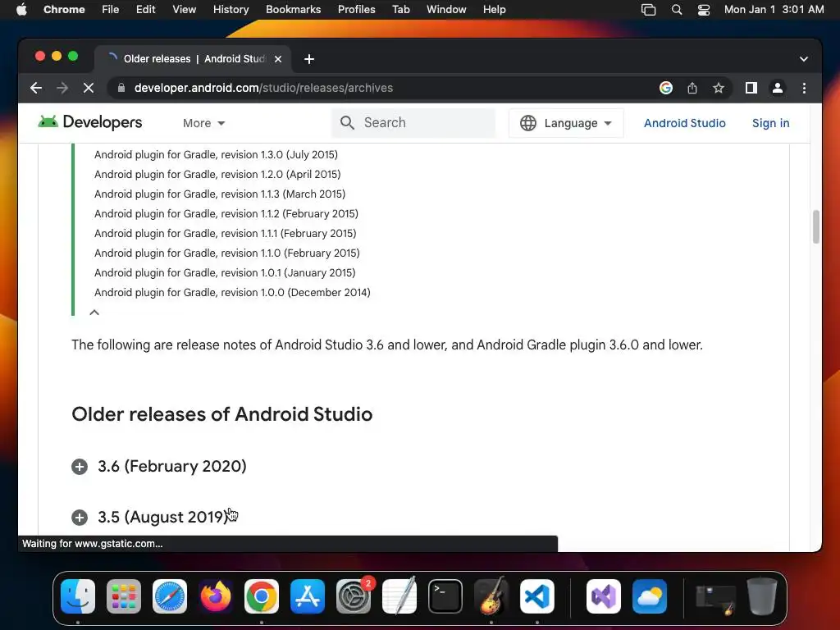Click the search magnifier on the page
Image resolution: width=840 pixels, height=630 pixels.
(x=347, y=123)
